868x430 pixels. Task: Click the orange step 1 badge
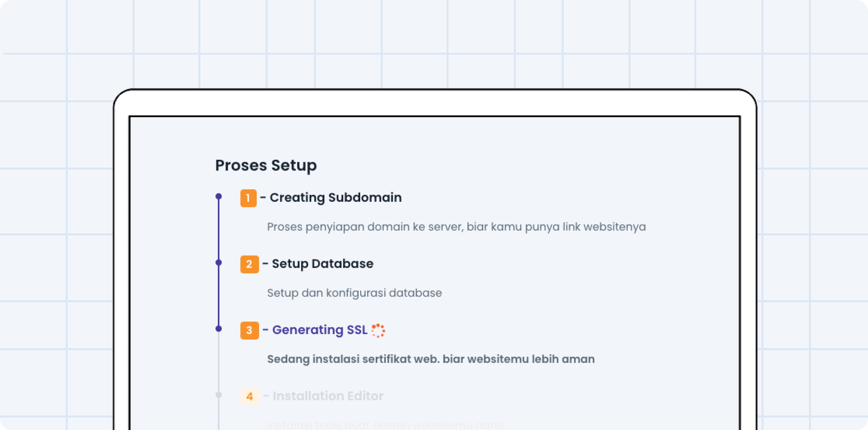pos(248,198)
